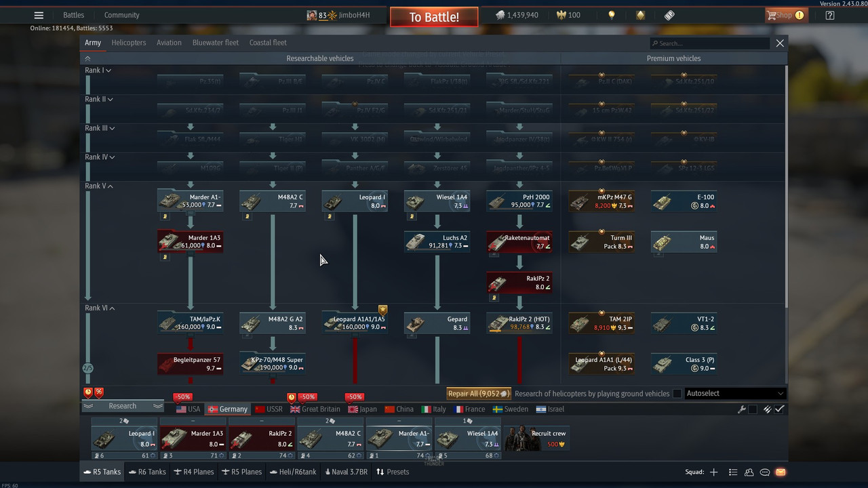Select the premium mKPz M47 G
Viewport: 868px width, 488px height.
(x=601, y=201)
